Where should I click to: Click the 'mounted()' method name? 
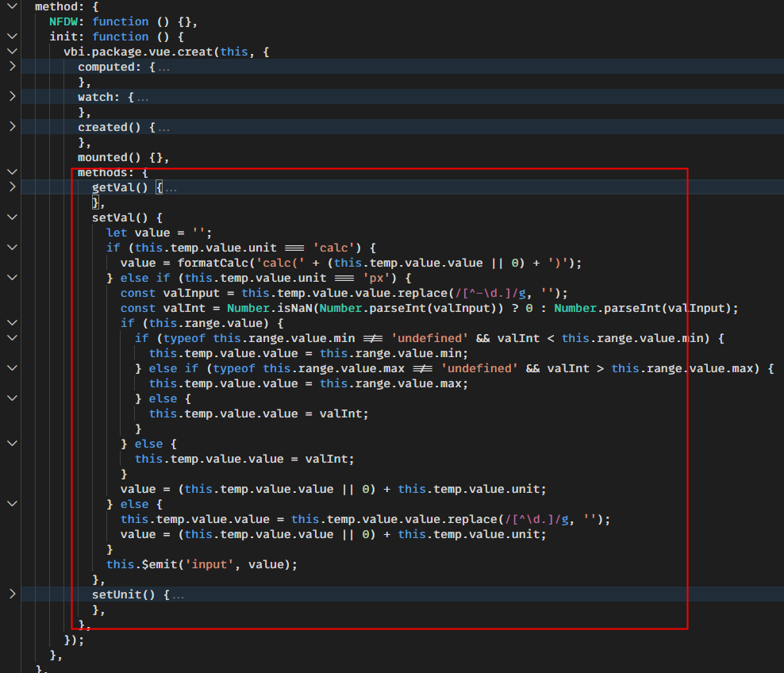click(110, 157)
